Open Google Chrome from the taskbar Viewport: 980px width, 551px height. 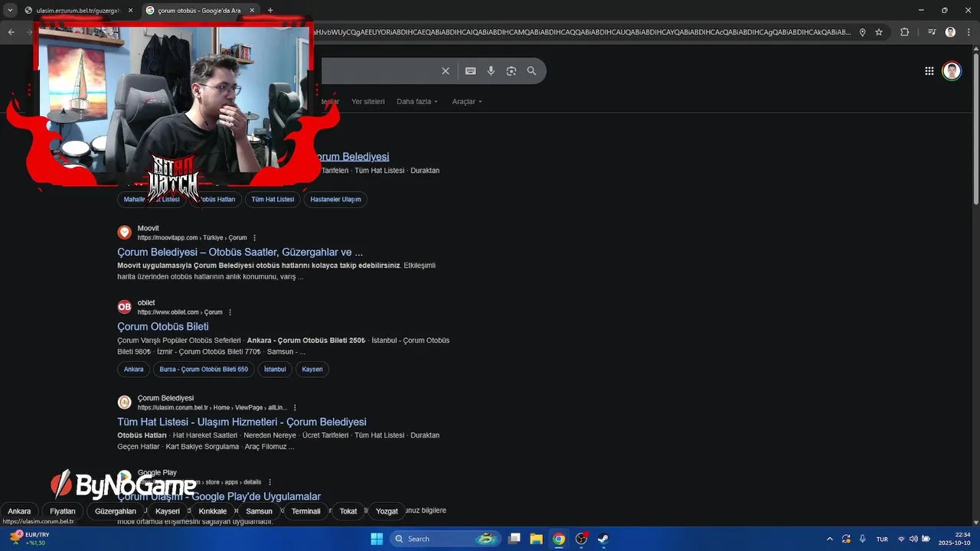pos(559,539)
